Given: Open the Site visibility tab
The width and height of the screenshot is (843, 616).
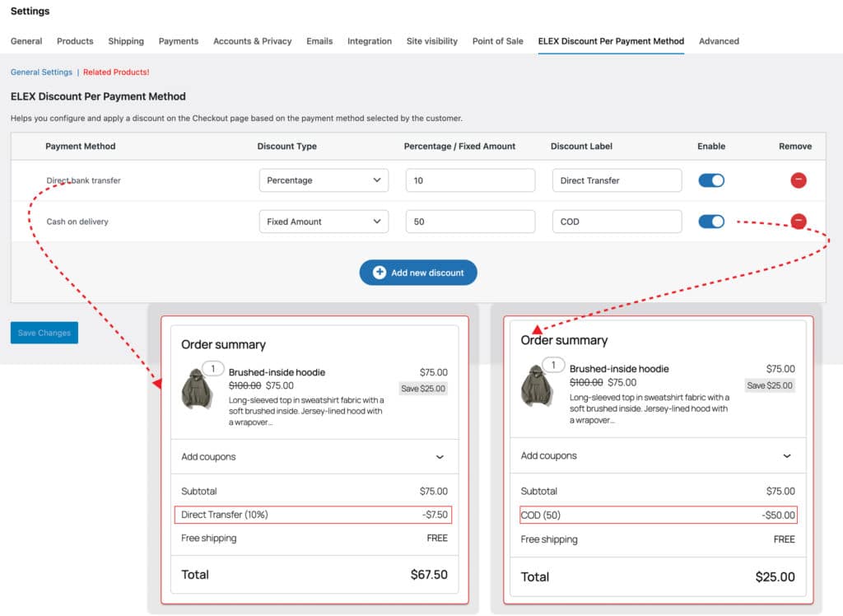Looking at the screenshot, I should 431,41.
